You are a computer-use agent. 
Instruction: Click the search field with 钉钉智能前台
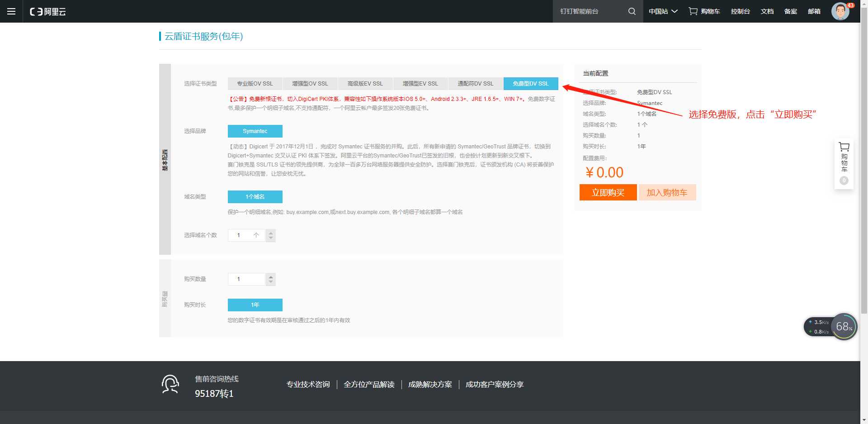(x=590, y=11)
